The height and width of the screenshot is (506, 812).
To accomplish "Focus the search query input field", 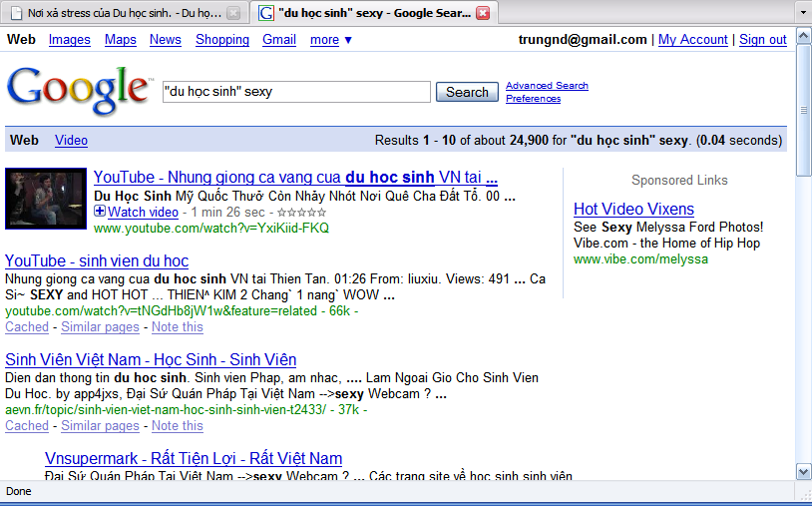I will click(x=296, y=92).
